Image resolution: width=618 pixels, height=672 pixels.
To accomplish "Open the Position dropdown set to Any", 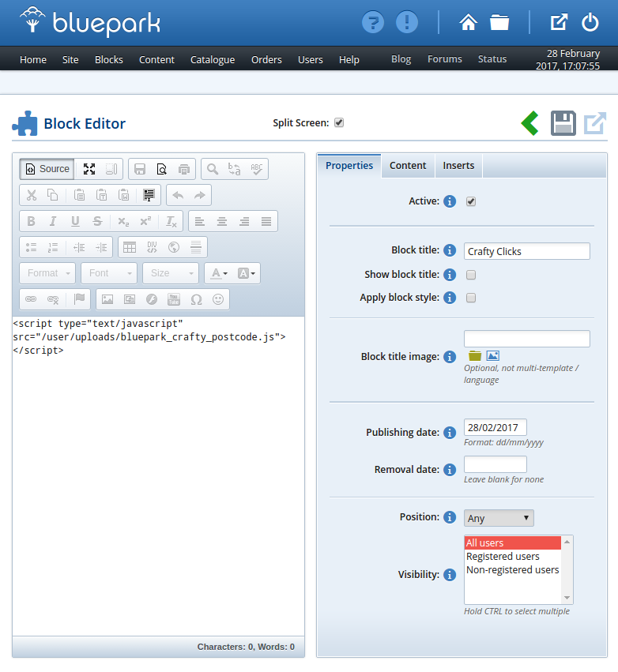I will [x=499, y=518].
